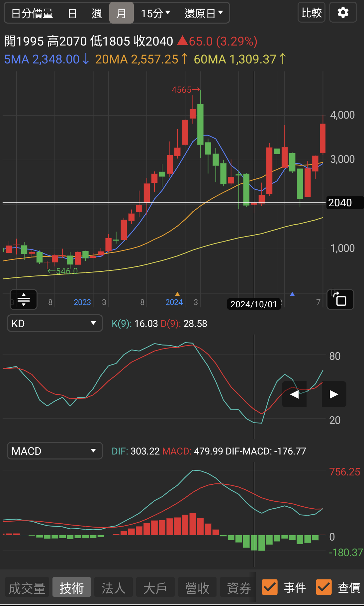The width and height of the screenshot is (364, 606).
Task: Tap the rotate screen icon
Action: (340, 299)
